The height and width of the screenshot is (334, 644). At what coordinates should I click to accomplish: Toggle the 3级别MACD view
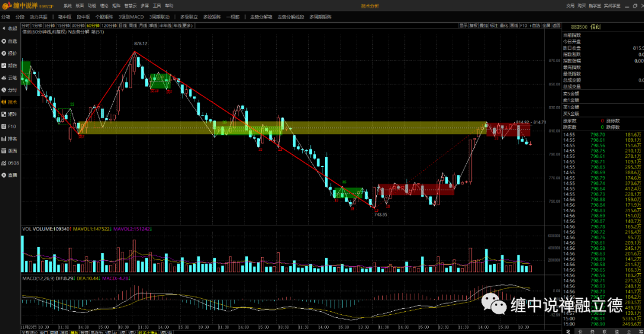point(131,17)
